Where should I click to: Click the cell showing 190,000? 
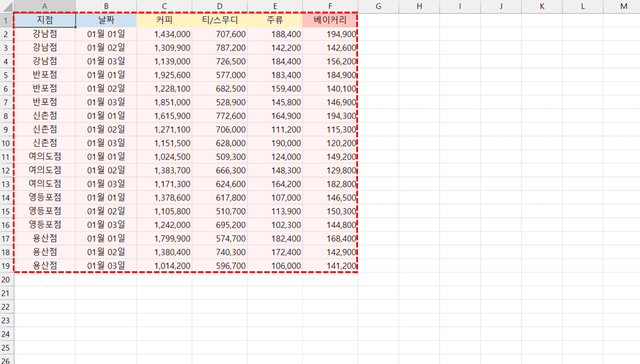[274, 143]
